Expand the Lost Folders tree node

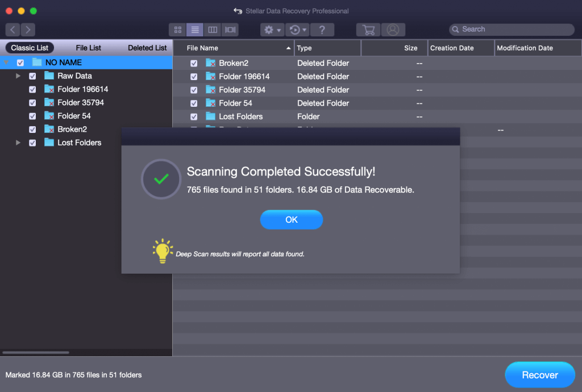(x=18, y=143)
